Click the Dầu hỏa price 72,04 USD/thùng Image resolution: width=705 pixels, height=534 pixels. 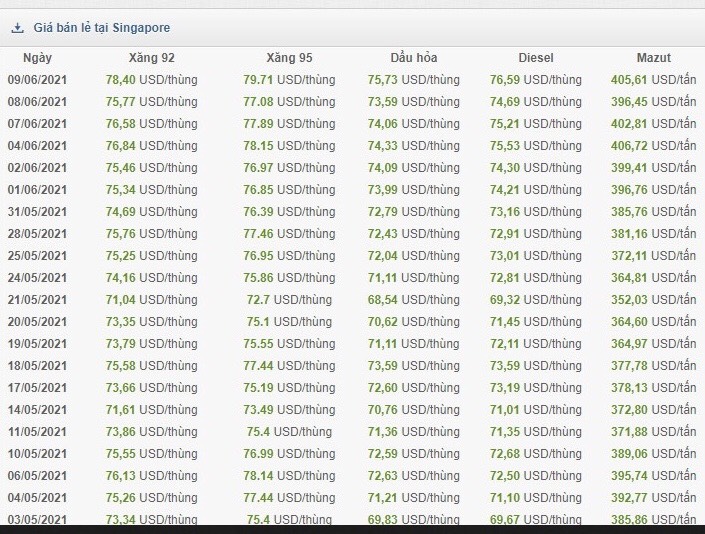[414, 256]
